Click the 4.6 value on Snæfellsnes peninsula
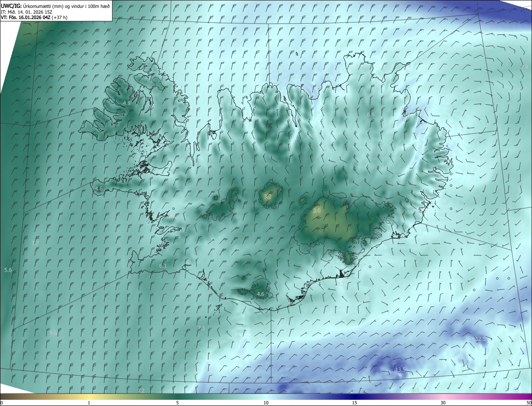This screenshot has width=532, height=406. 99,189
